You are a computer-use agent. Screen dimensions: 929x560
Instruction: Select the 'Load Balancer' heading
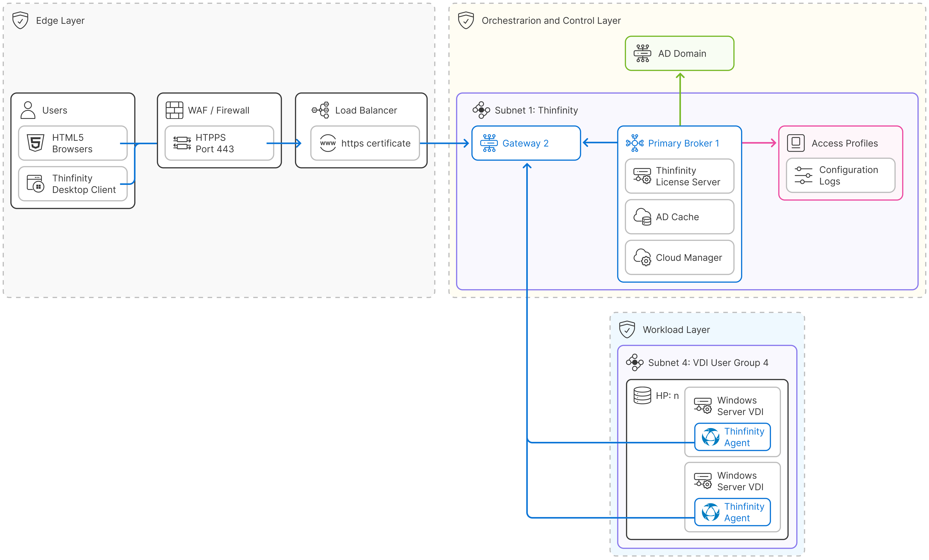point(366,110)
